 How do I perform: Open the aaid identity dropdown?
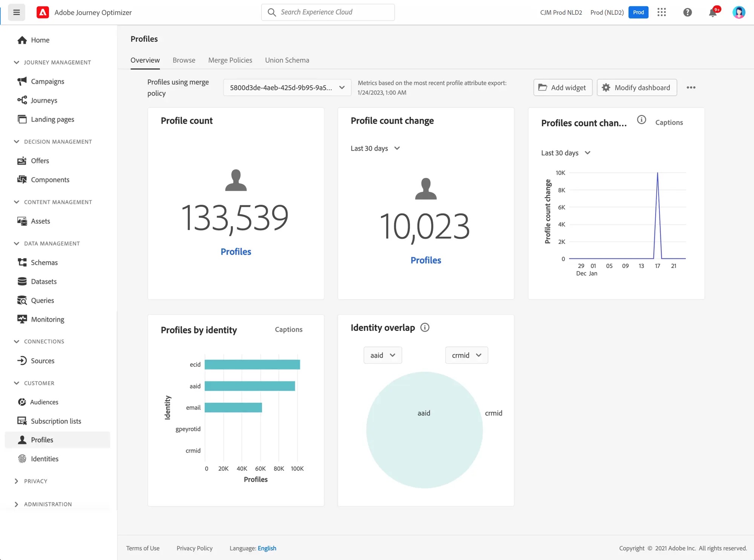click(383, 355)
